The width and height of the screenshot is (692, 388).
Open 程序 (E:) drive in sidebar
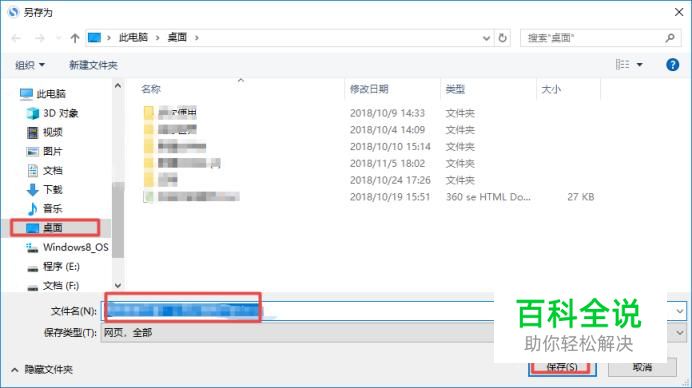click(53, 267)
